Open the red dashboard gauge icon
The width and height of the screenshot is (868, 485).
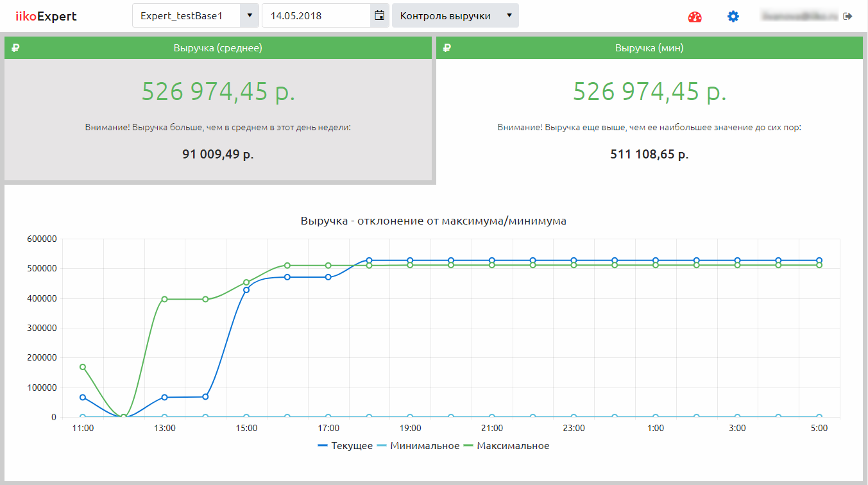(695, 17)
